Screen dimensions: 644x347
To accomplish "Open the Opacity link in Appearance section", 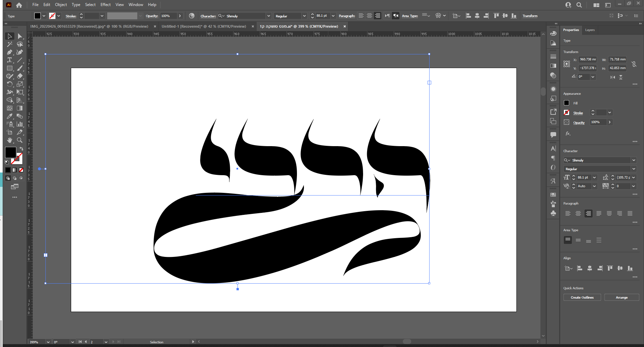I will click(x=579, y=123).
